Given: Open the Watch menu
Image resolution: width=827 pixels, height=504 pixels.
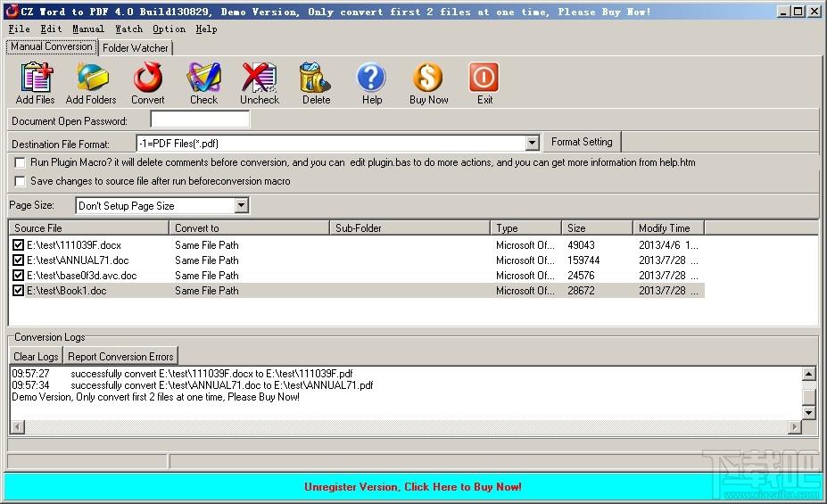Looking at the screenshot, I should 128,29.
